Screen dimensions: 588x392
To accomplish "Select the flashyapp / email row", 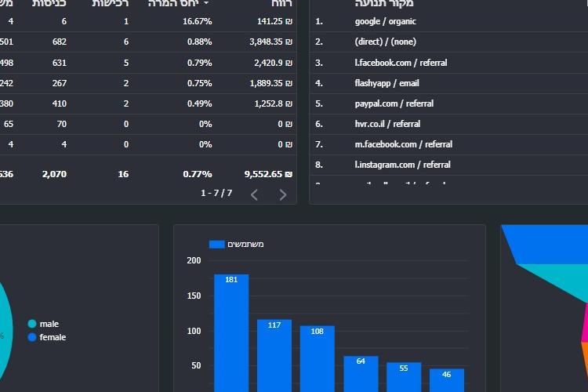I will 448,83.
